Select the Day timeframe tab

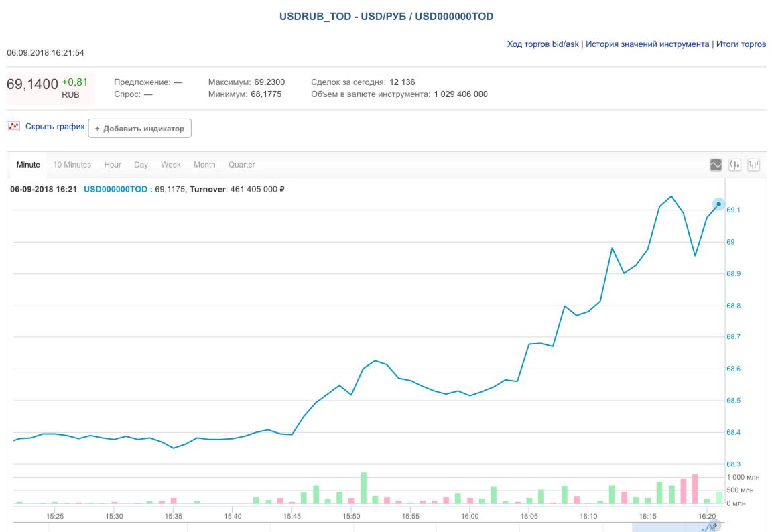click(x=141, y=165)
